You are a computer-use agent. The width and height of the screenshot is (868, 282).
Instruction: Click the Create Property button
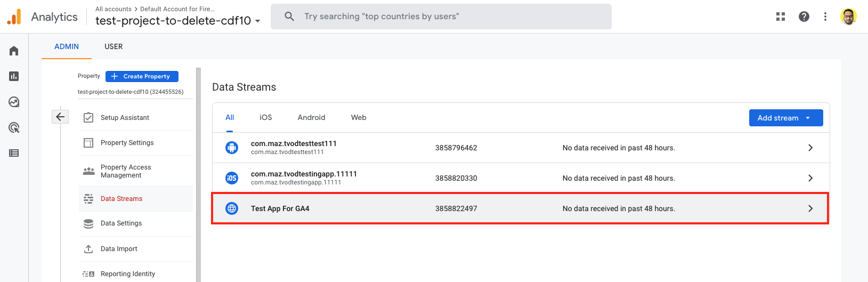click(x=142, y=76)
